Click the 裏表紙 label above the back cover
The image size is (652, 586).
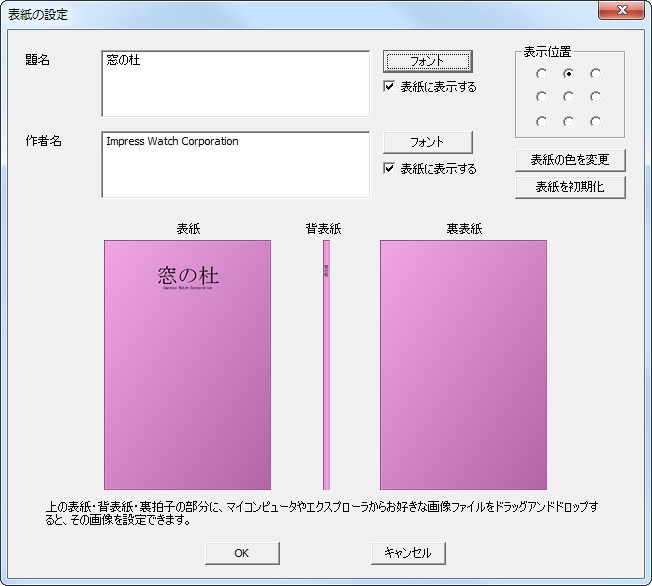pyautogui.click(x=464, y=228)
